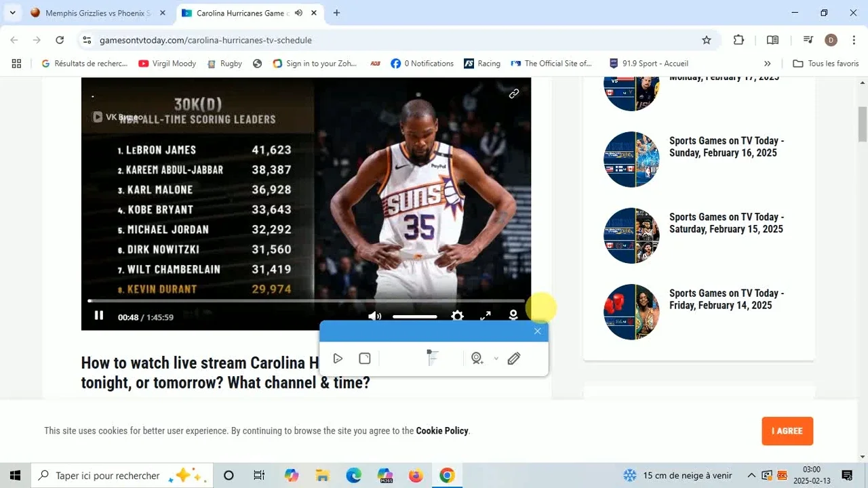Viewport: 868px width, 488px height.
Task: Enter fullscreen mode on video
Action: tap(486, 317)
